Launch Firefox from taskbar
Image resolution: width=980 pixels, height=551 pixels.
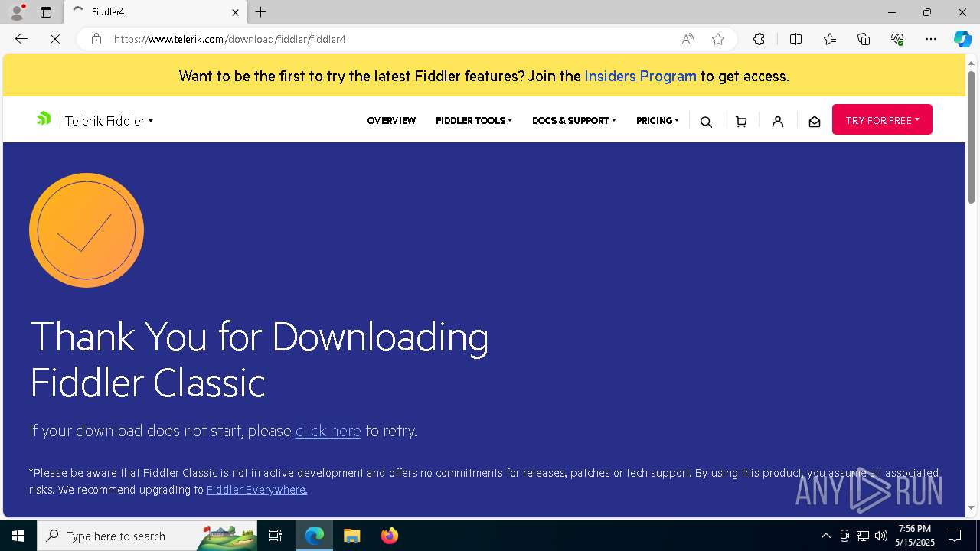(389, 536)
